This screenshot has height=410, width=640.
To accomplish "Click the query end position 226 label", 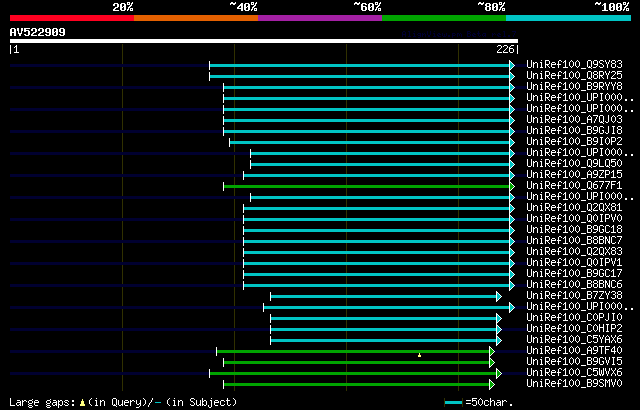I will [505, 49].
